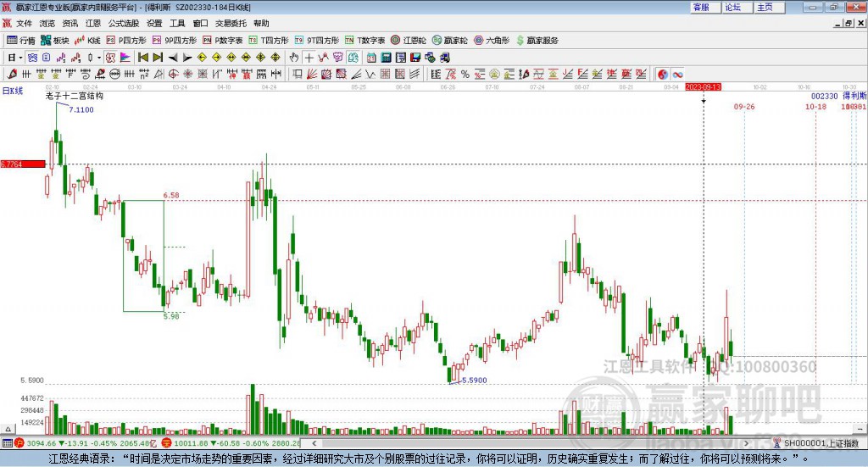Open the 9P四方形 tool
Screen dimensions: 868x467
[x=175, y=41]
